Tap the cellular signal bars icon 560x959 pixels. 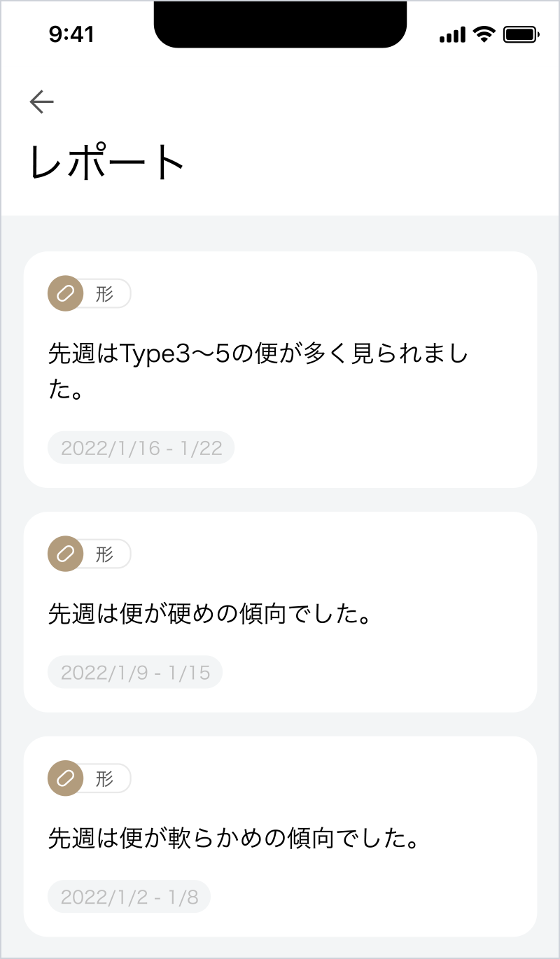(x=452, y=34)
